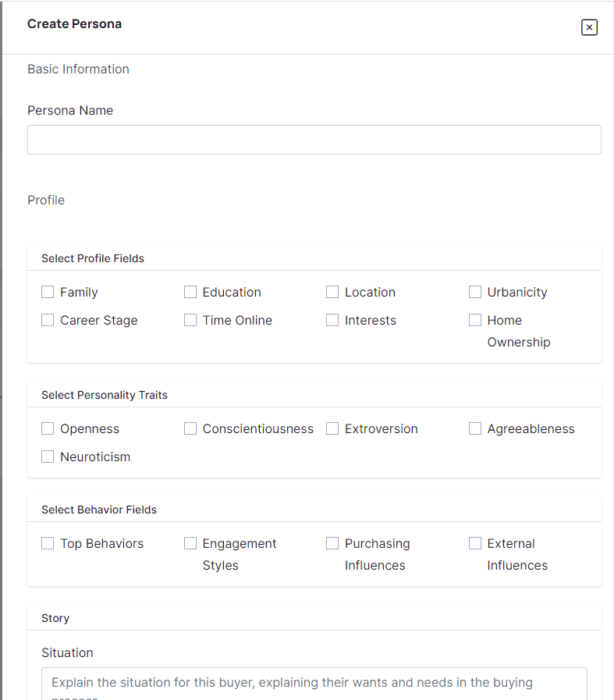
Task: Select the Urbanicity checkbox
Action: point(475,292)
